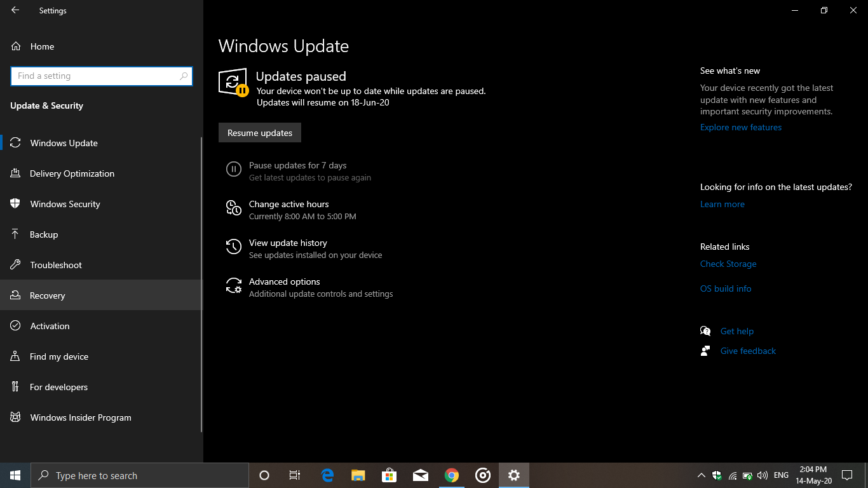Image resolution: width=868 pixels, height=488 pixels.
Task: Click the pause circle icon for 7 days
Action: (234, 169)
